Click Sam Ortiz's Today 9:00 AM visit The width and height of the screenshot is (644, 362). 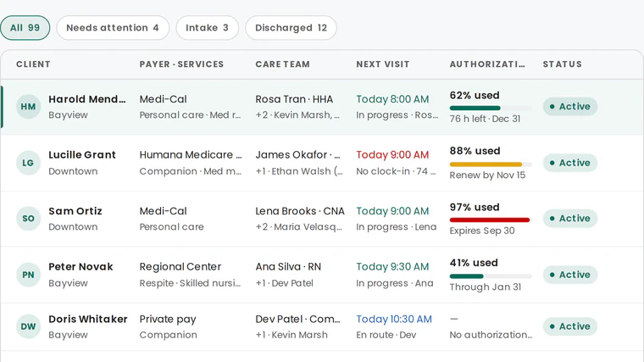392,211
